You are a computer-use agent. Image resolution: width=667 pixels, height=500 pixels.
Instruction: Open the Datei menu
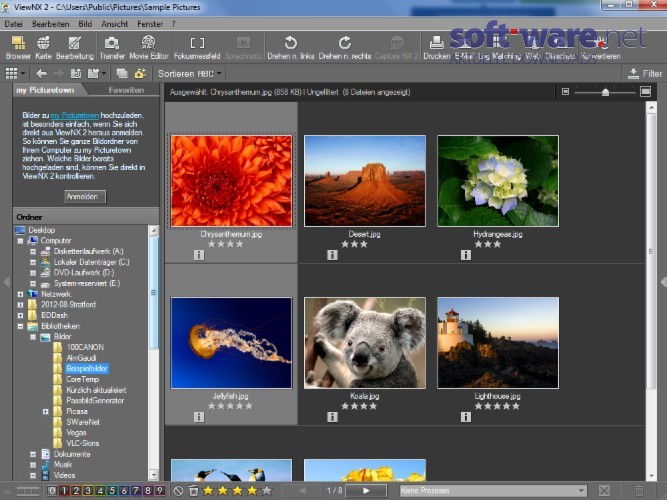click(x=14, y=24)
